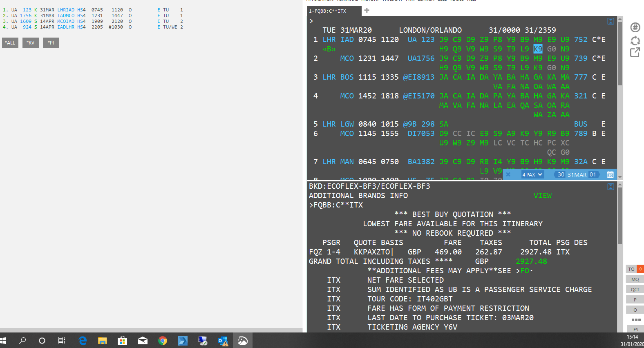Collapse the upper availability terminal pane
The width and height of the screenshot is (644, 348).
pos(610,21)
